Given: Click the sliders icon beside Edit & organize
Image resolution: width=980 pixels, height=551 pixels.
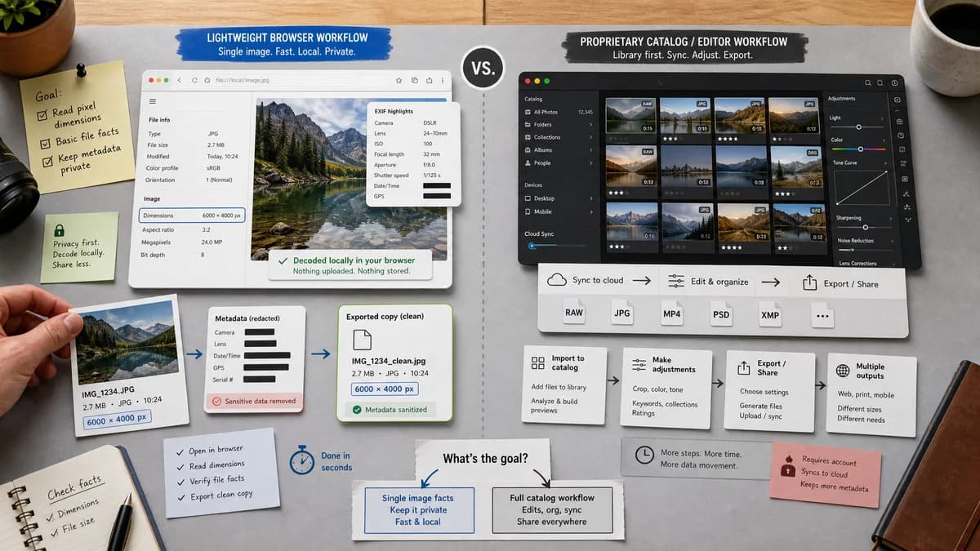Looking at the screenshot, I should [x=676, y=282].
